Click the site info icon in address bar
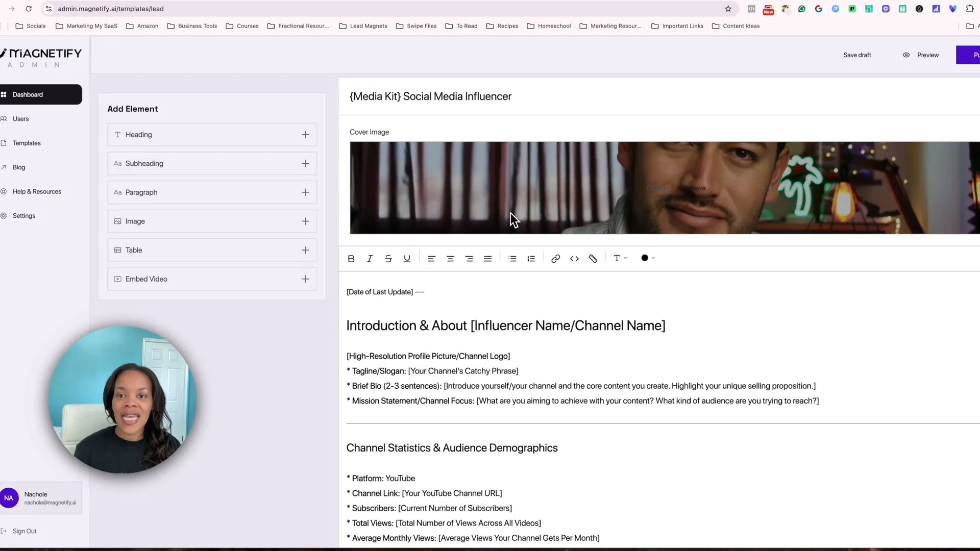This screenshot has width=980, height=551. click(x=48, y=9)
